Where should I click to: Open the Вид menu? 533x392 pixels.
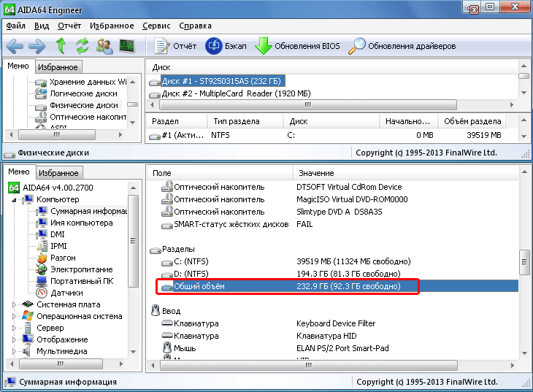pos(42,26)
